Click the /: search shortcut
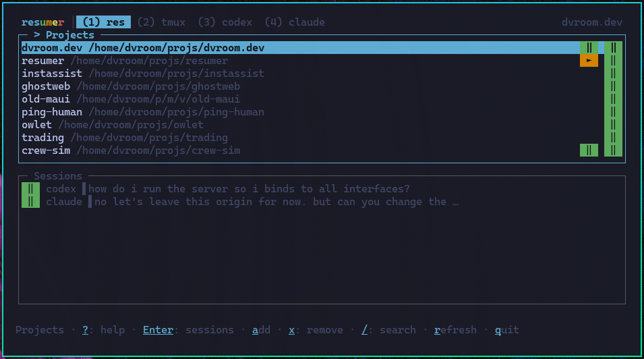This screenshot has width=644, height=359. pyautogui.click(x=388, y=330)
